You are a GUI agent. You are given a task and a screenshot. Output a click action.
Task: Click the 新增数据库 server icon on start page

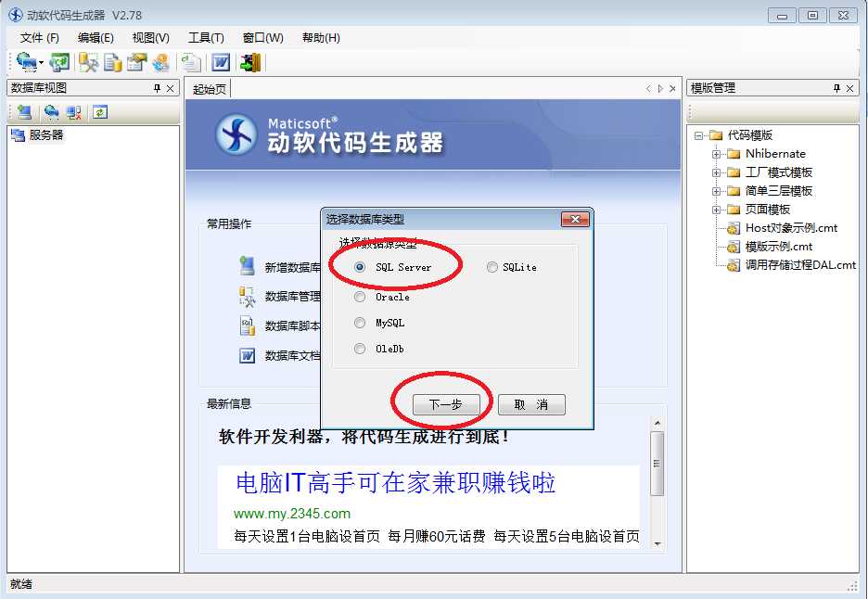[247, 266]
